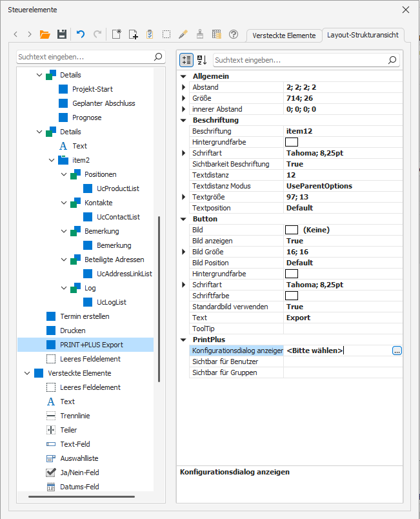This screenshot has height=519, width=420.
Task: Click the Standardbild verwenden True value
Action: click(295, 307)
